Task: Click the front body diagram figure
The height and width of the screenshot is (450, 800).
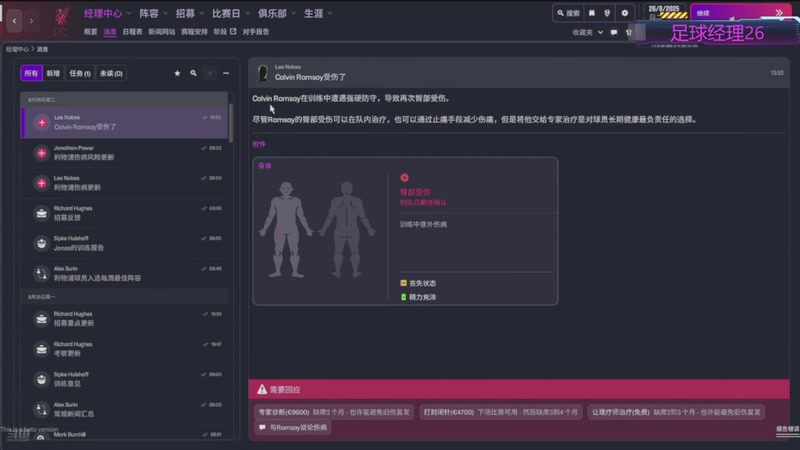Action: [x=286, y=230]
